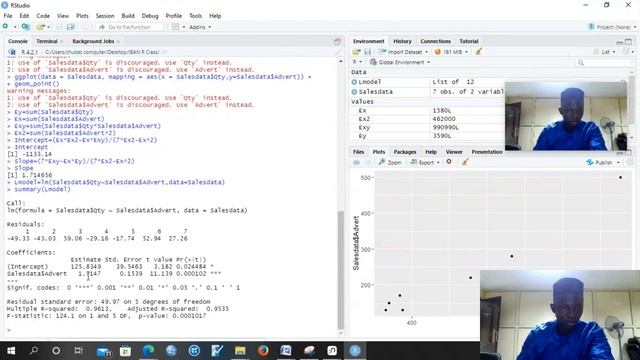Switch to the Files tab
This screenshot has height=360, width=640.
tap(358, 152)
